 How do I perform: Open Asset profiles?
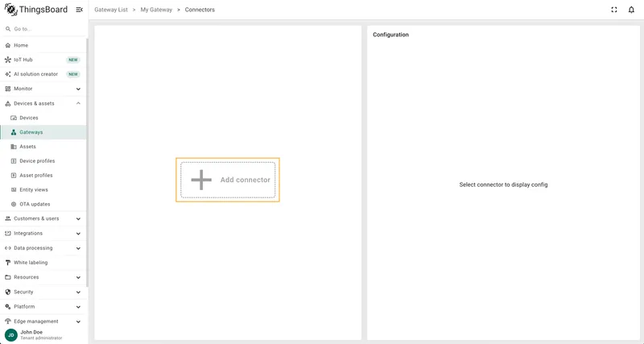(43, 175)
